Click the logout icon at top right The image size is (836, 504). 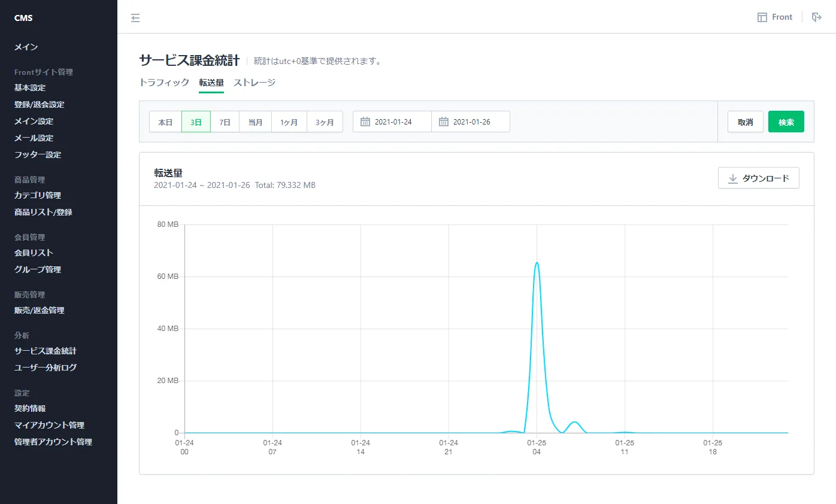click(816, 17)
